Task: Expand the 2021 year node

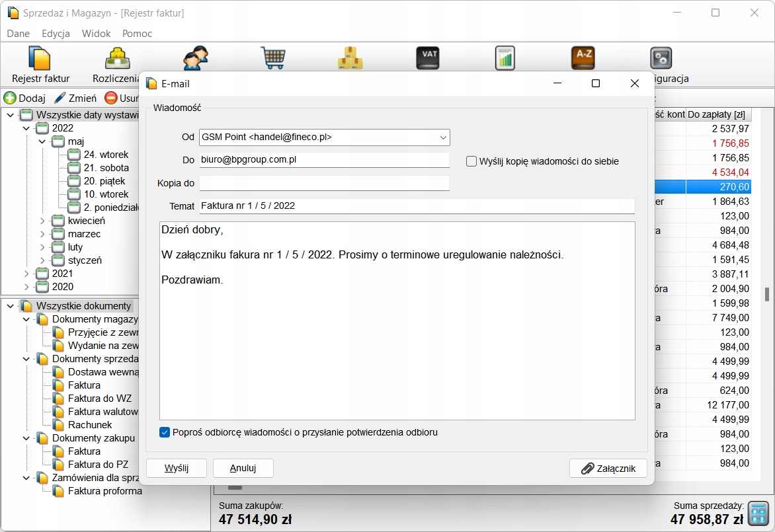Action: [27, 274]
